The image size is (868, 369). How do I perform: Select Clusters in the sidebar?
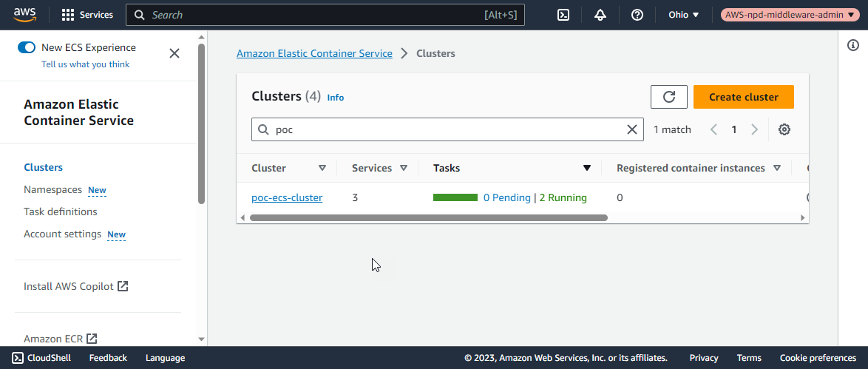(43, 167)
